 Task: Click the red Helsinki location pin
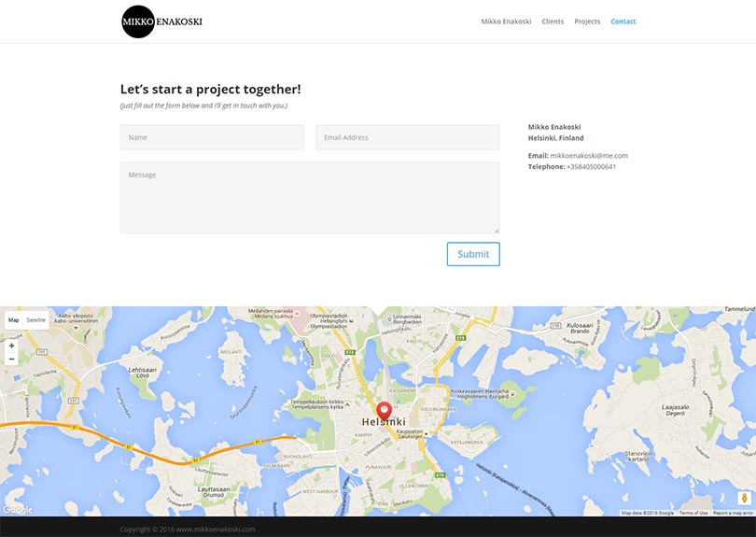pos(384,412)
